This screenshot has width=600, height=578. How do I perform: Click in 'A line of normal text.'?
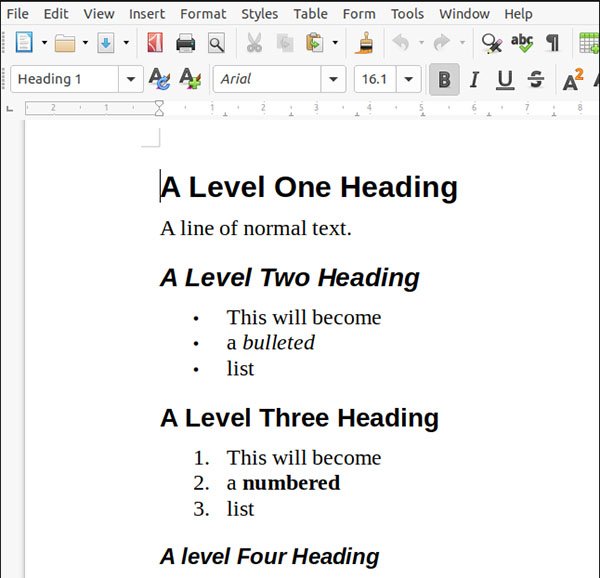[256, 228]
